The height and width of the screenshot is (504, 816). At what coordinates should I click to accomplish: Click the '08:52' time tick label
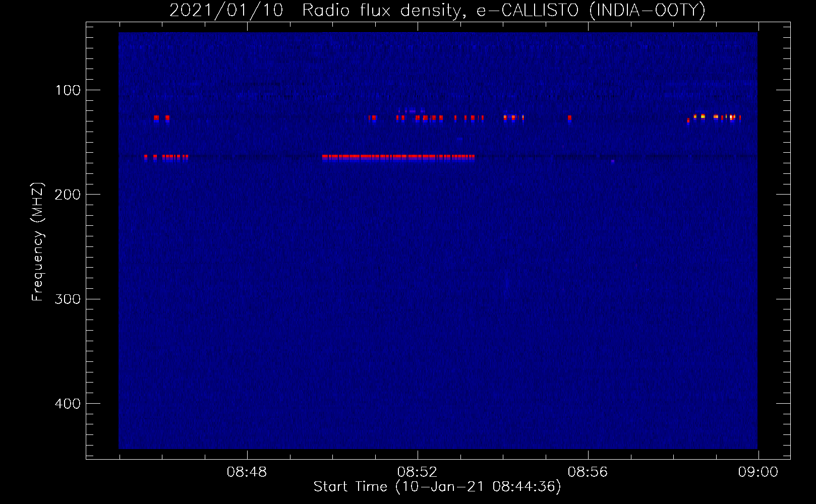(x=417, y=472)
